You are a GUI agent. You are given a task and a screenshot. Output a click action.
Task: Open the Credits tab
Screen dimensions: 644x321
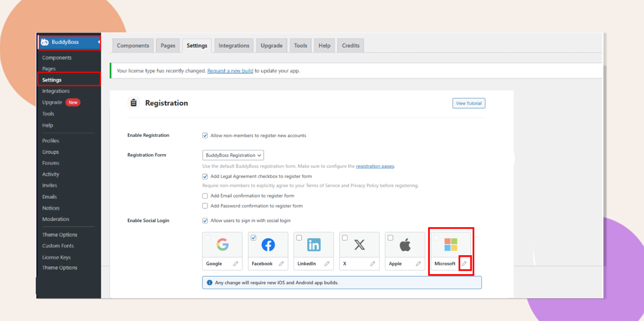coord(351,45)
